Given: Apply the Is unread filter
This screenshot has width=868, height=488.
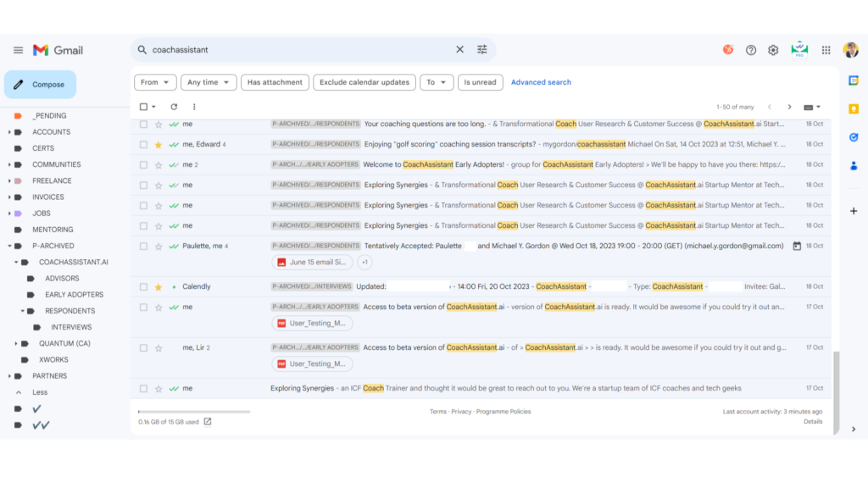Looking at the screenshot, I should pyautogui.click(x=480, y=82).
